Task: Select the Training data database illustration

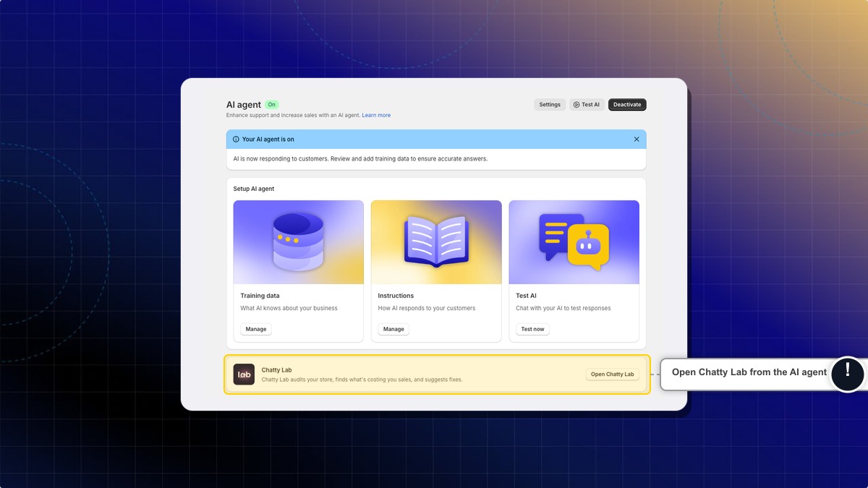Action: tap(298, 242)
